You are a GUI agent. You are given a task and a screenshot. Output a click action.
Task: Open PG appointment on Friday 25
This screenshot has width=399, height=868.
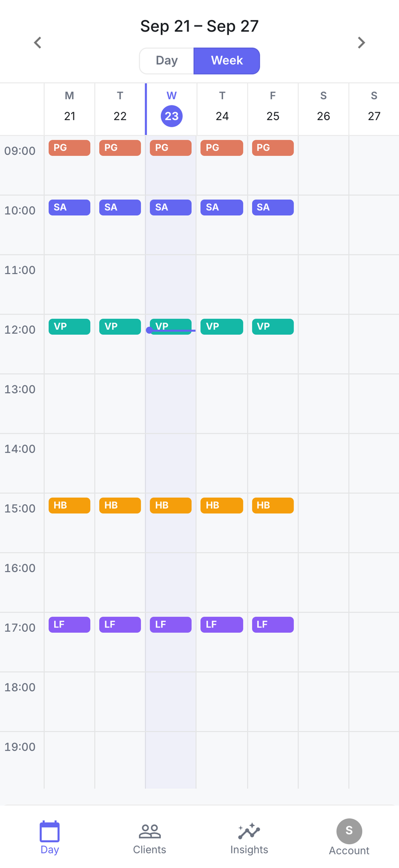[273, 148]
